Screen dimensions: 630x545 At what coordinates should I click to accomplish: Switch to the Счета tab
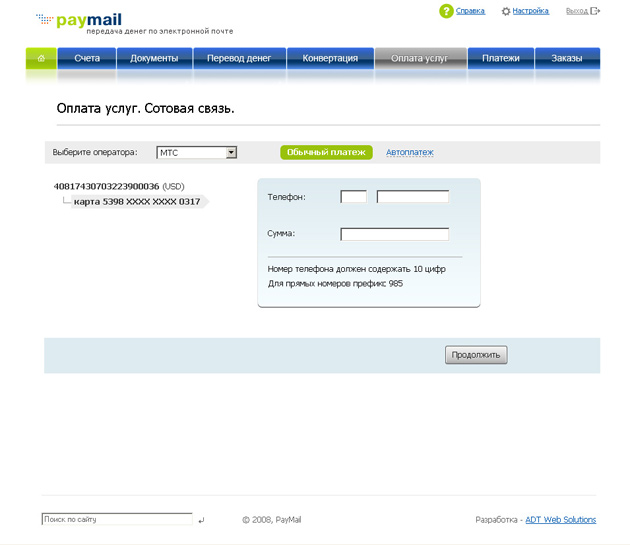pyautogui.click(x=87, y=58)
